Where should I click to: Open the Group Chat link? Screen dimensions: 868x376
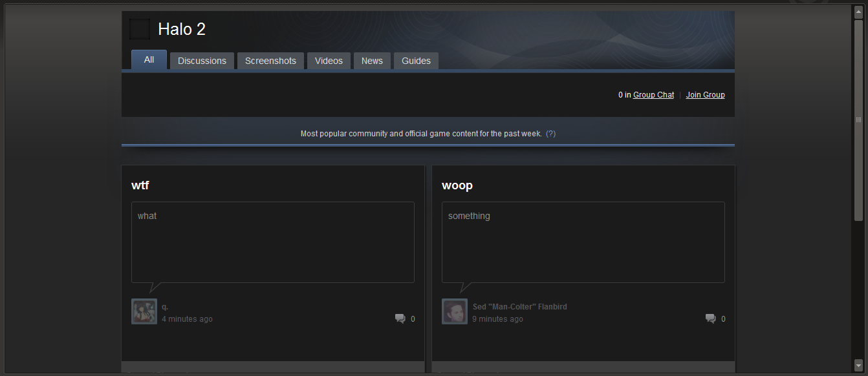(653, 95)
